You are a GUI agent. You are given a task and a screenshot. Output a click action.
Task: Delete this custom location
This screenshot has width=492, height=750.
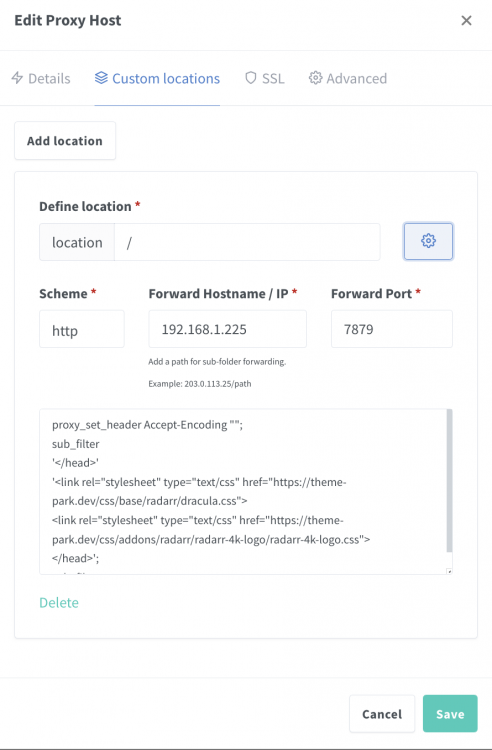[59, 603]
